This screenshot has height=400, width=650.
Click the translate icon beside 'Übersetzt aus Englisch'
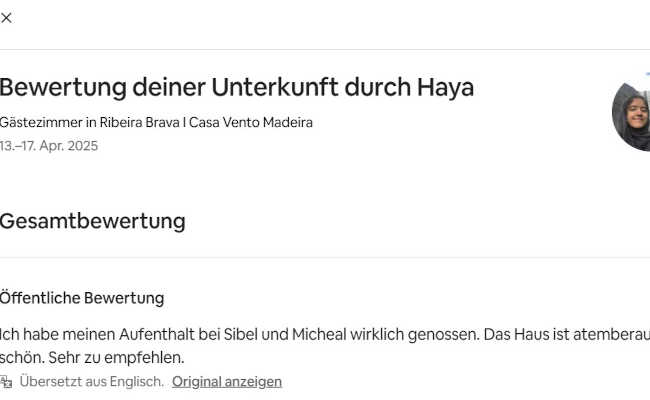[6, 382]
